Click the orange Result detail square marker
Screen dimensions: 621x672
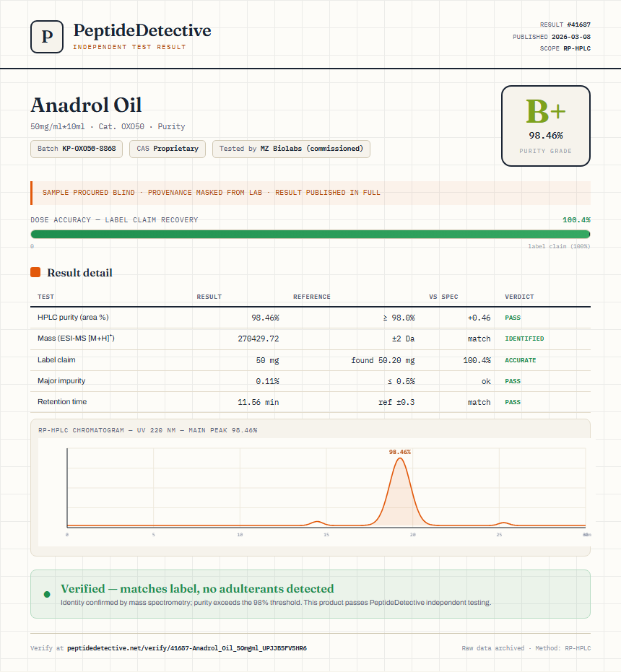point(35,272)
